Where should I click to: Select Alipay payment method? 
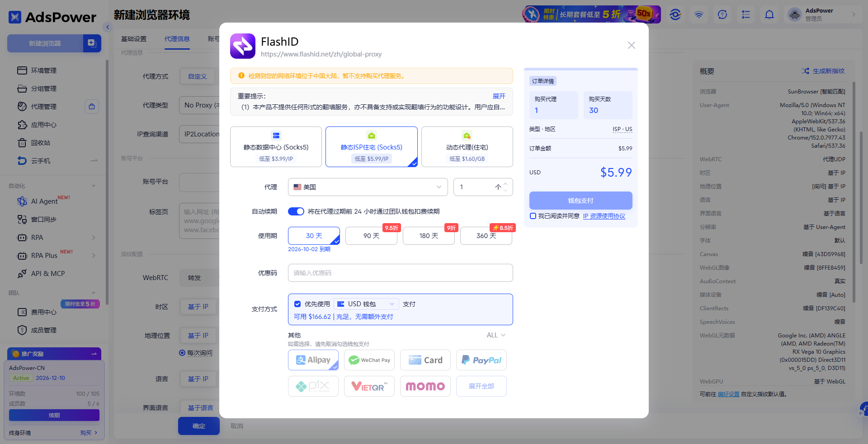point(313,360)
